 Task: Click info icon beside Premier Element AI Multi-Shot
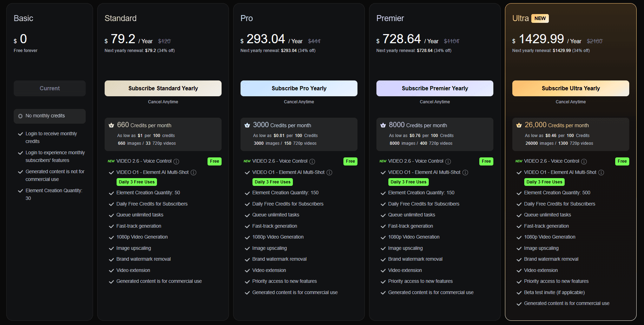point(465,173)
